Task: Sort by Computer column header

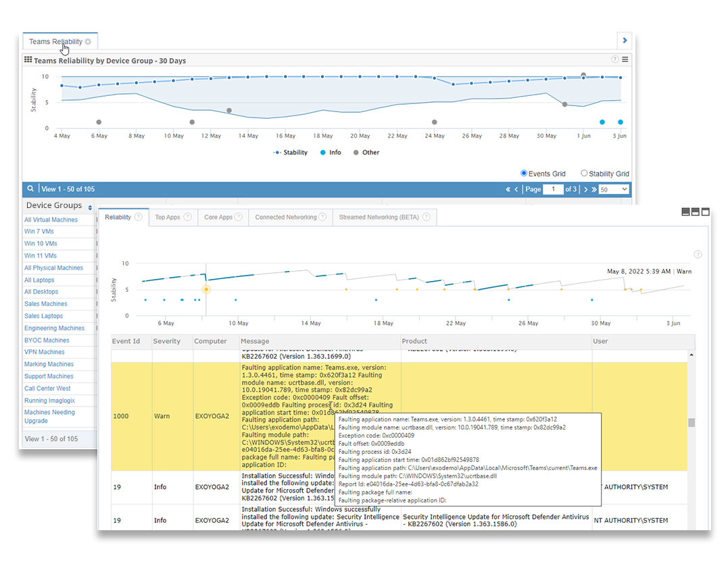Action: click(x=210, y=341)
